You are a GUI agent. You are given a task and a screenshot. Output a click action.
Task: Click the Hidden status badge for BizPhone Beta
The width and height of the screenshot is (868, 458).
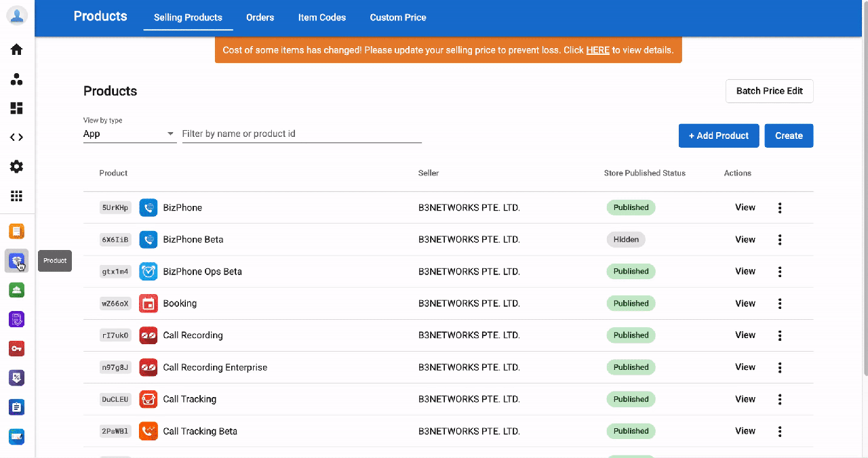626,239
